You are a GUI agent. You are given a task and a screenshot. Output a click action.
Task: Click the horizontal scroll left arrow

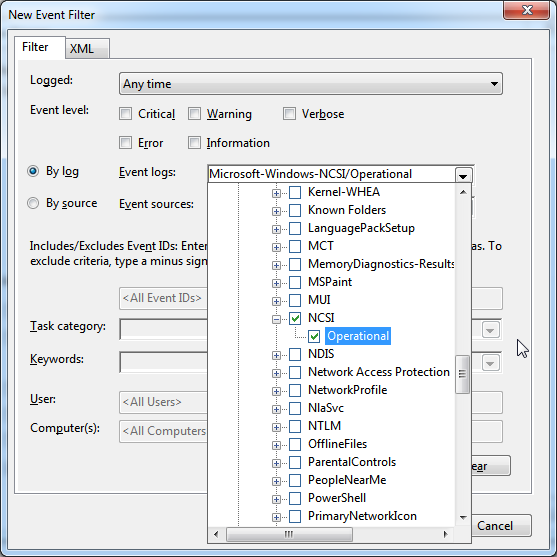(x=216, y=534)
